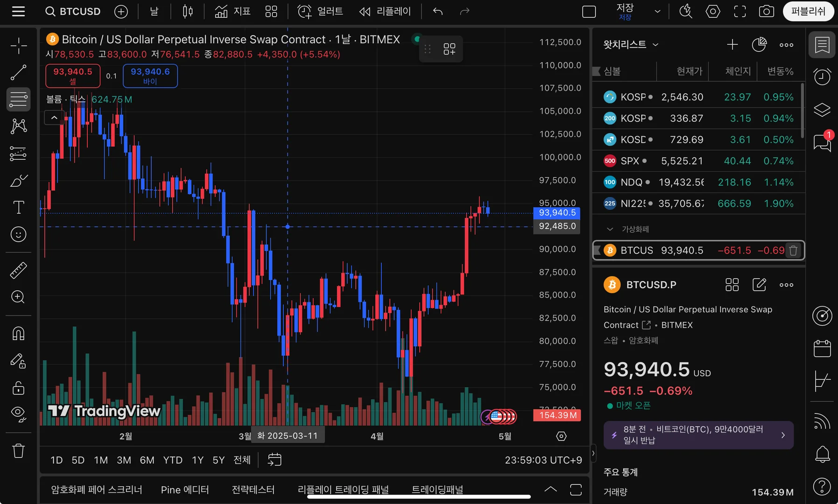Take a chart snapshot with camera icon

coord(767,11)
